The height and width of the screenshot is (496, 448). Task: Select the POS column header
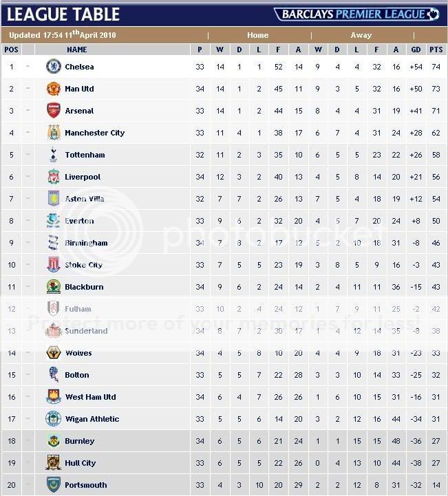coord(11,50)
